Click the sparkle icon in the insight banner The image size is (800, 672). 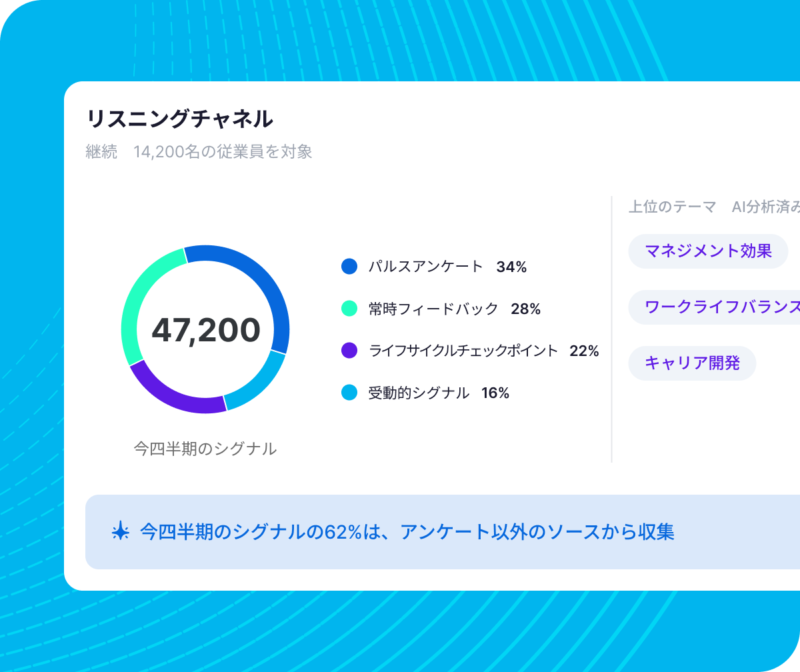coord(120,532)
